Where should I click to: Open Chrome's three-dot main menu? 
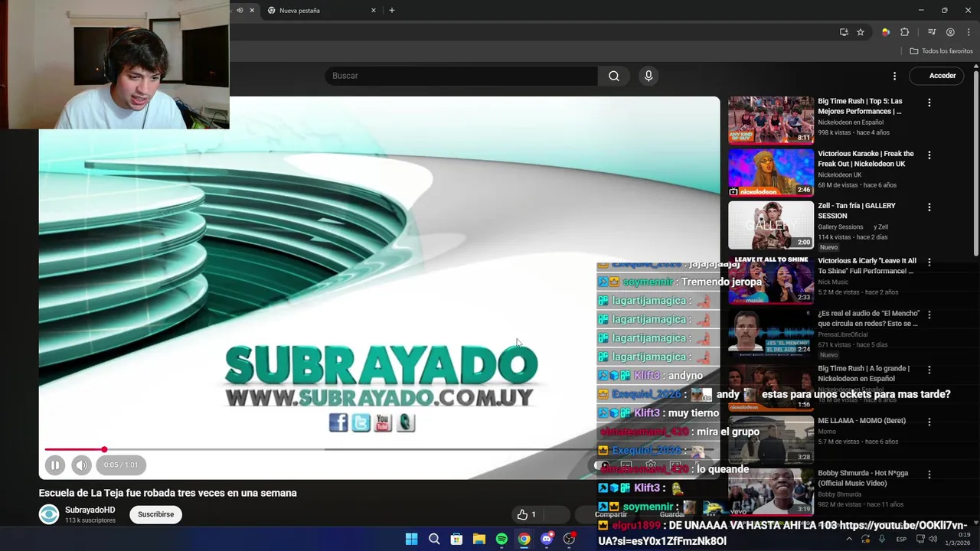[969, 32]
